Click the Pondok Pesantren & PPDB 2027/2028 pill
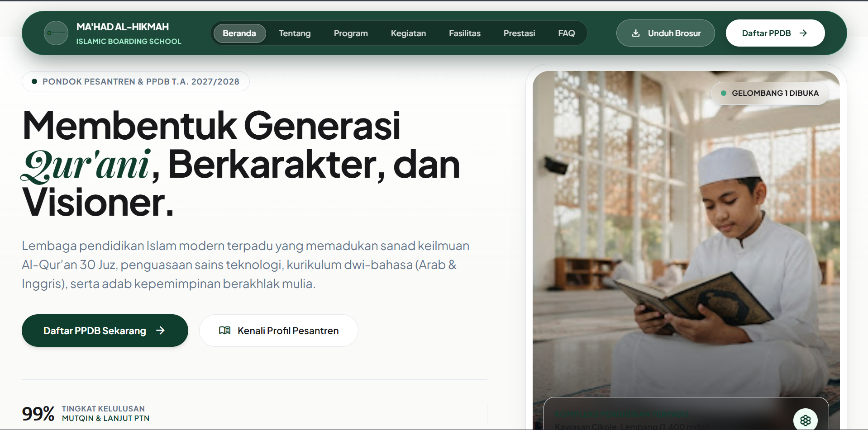Image resolution: width=868 pixels, height=430 pixels. click(136, 81)
